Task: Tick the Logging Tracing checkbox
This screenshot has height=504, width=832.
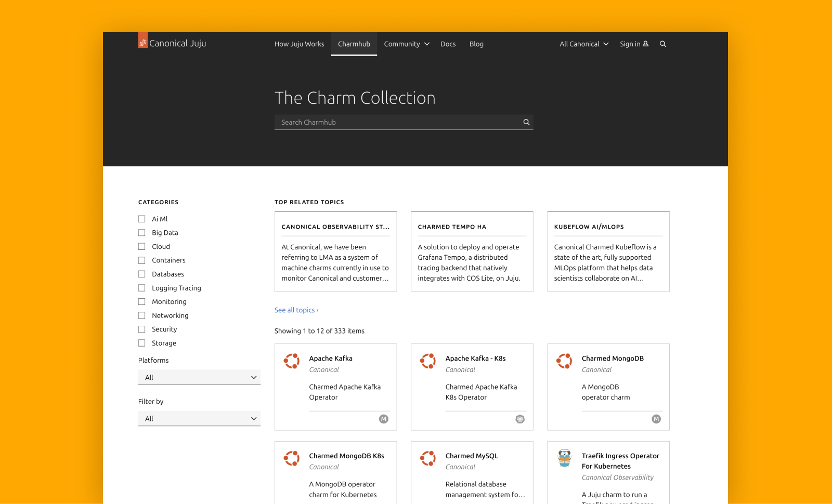Action: tap(141, 288)
